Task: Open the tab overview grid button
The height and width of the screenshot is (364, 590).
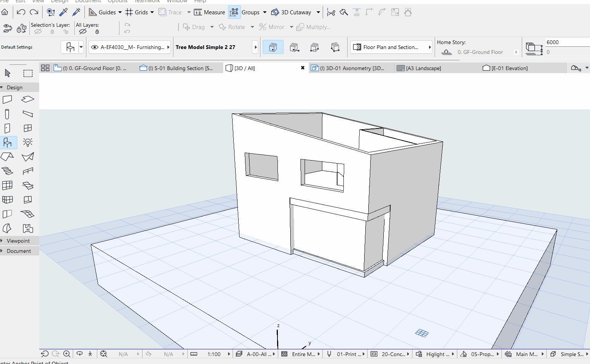Action: click(45, 68)
